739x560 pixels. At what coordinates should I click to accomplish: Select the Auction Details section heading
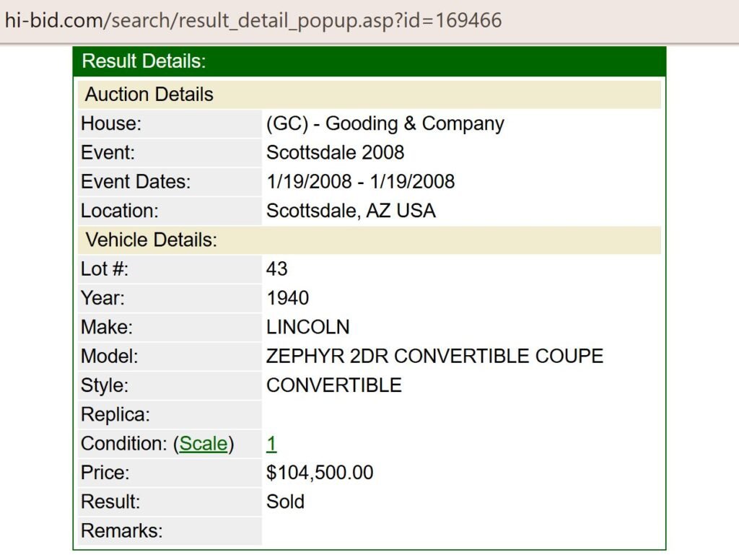(x=149, y=95)
